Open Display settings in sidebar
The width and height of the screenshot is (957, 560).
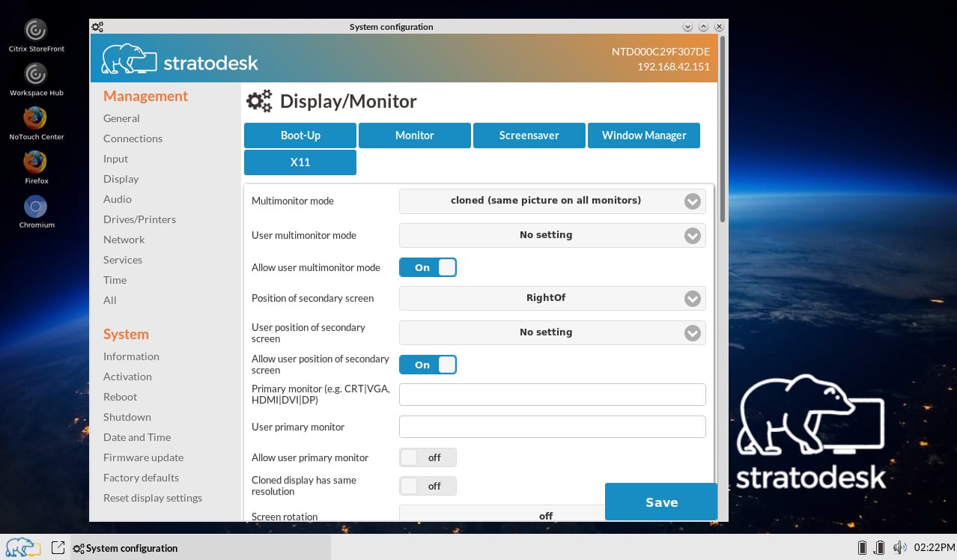[x=121, y=179]
